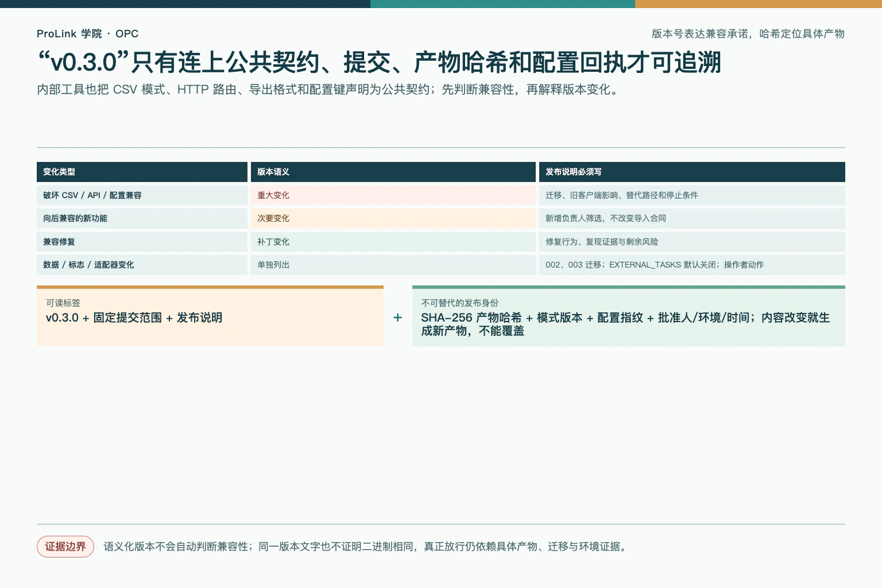Image resolution: width=882 pixels, height=588 pixels.
Task: Click the top-right note '版本号表达兼容承诺'
Action: click(748, 34)
